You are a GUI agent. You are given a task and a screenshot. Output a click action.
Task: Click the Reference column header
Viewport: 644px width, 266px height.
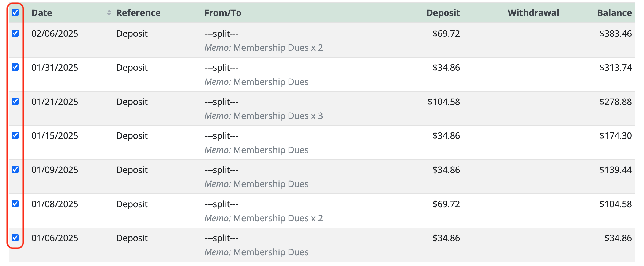point(138,13)
